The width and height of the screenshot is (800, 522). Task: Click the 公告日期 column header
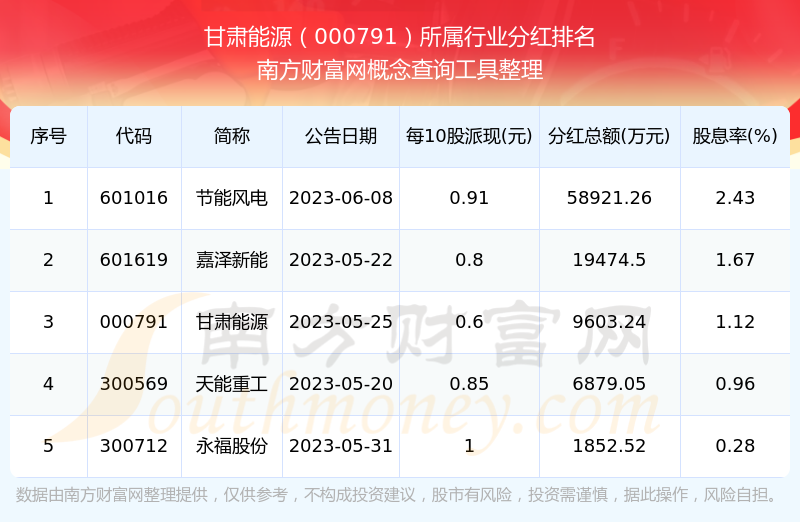coord(341,136)
